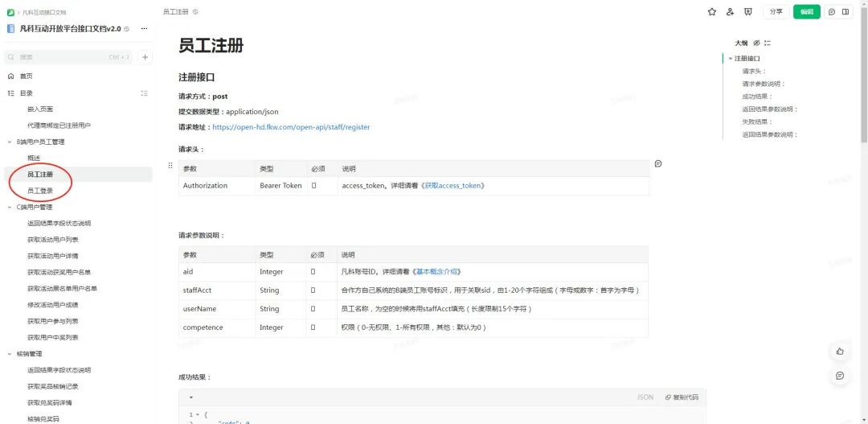Click the outline collapse icon beside 大纲
Image resolution: width=868 pixels, height=424 pixels.
click(768, 43)
